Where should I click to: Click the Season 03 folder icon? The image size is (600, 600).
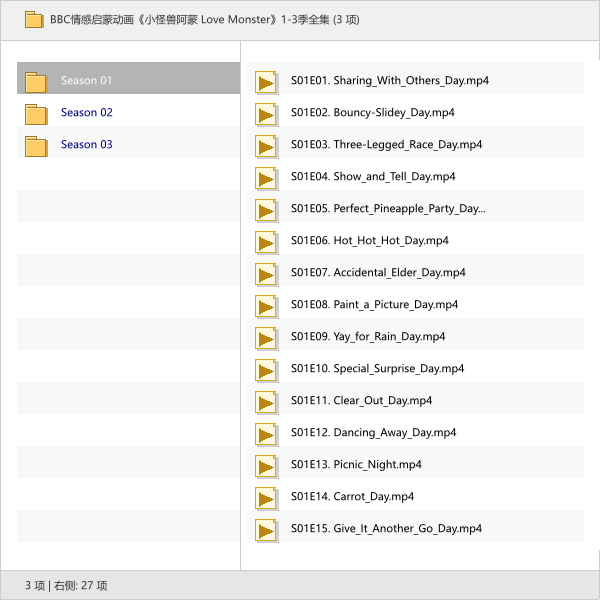[x=37, y=145]
